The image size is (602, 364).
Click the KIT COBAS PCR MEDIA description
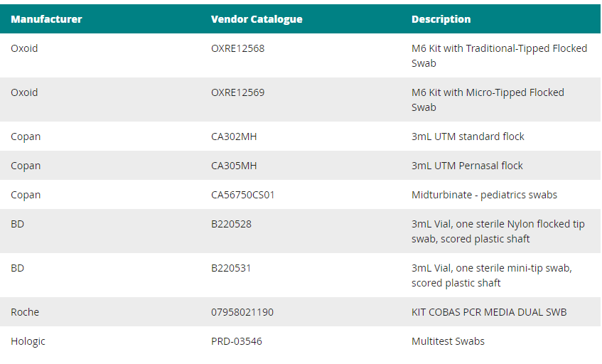pyautogui.click(x=489, y=312)
